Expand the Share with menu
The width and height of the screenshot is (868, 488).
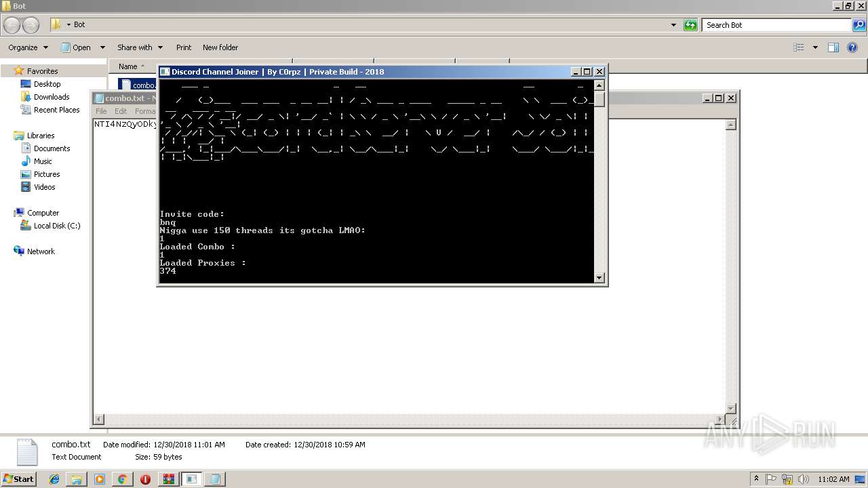click(140, 47)
